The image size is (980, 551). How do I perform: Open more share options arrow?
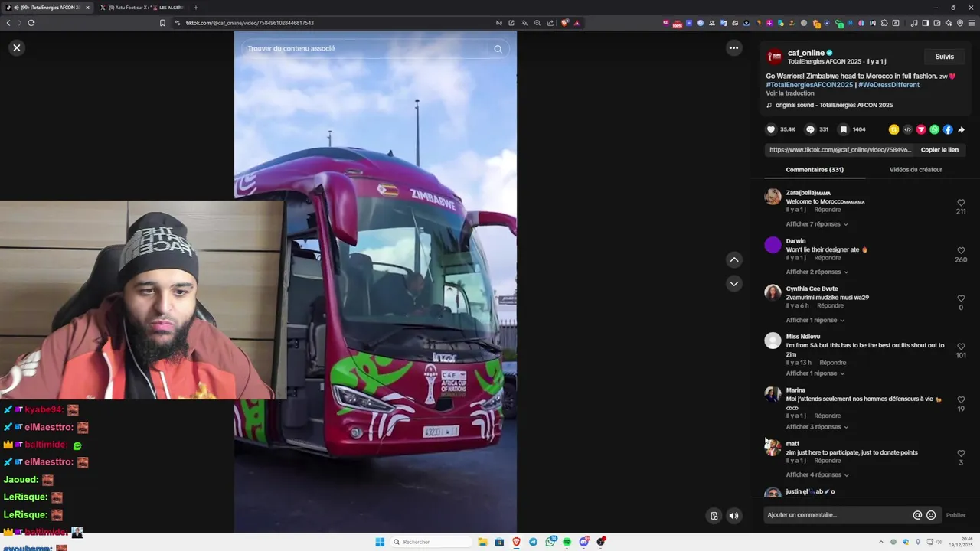(x=962, y=129)
